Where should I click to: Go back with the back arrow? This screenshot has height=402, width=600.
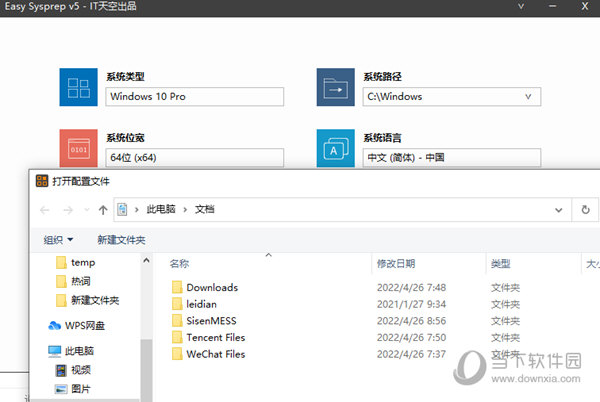pos(45,210)
